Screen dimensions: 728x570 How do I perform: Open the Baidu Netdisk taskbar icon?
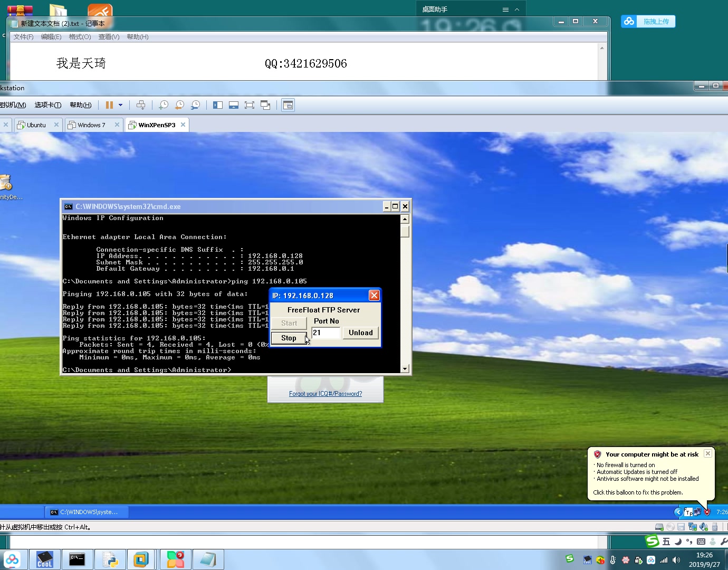[x=12, y=559]
